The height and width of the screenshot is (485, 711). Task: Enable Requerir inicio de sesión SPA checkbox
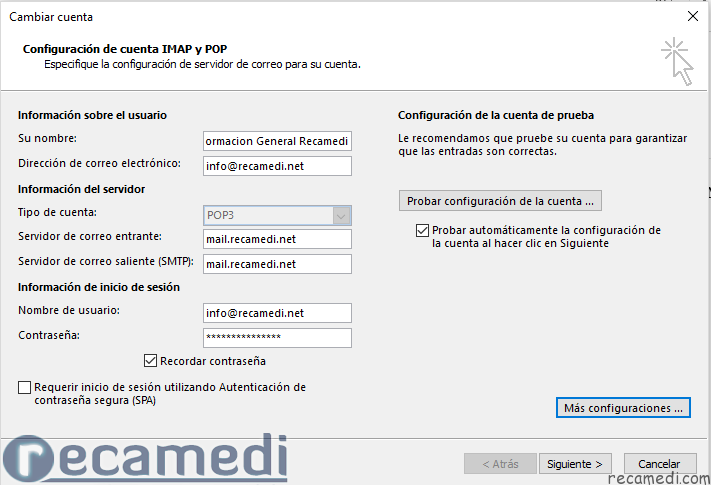click(x=24, y=388)
